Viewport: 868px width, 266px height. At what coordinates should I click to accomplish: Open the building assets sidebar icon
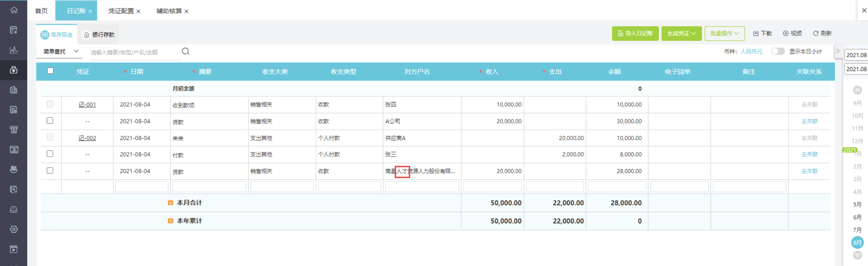click(14, 90)
